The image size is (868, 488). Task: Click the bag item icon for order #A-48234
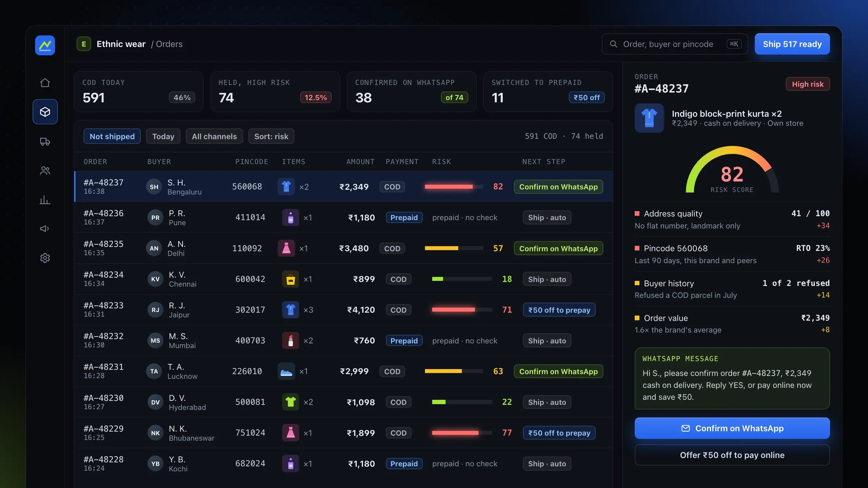(x=290, y=279)
